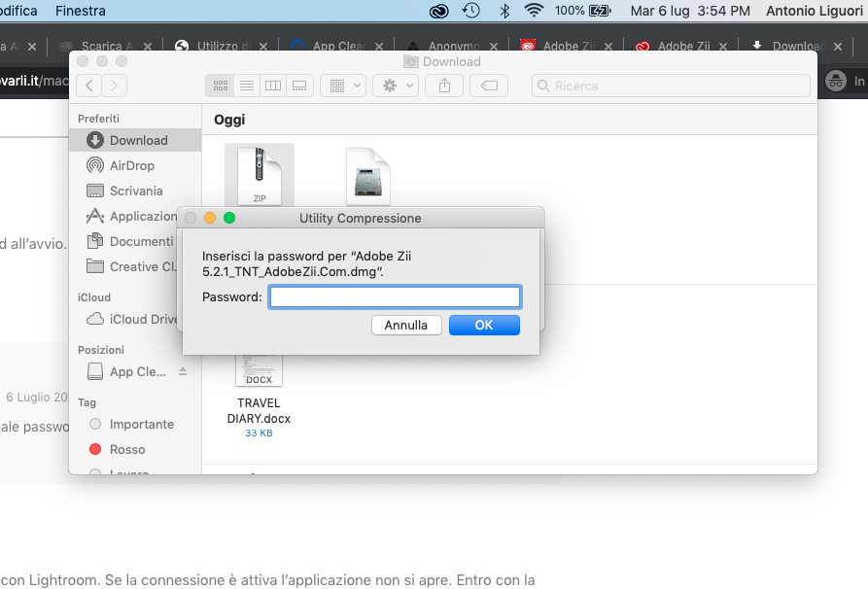Close the Scarica browser tab
The height and width of the screenshot is (589, 868).
coord(148,47)
